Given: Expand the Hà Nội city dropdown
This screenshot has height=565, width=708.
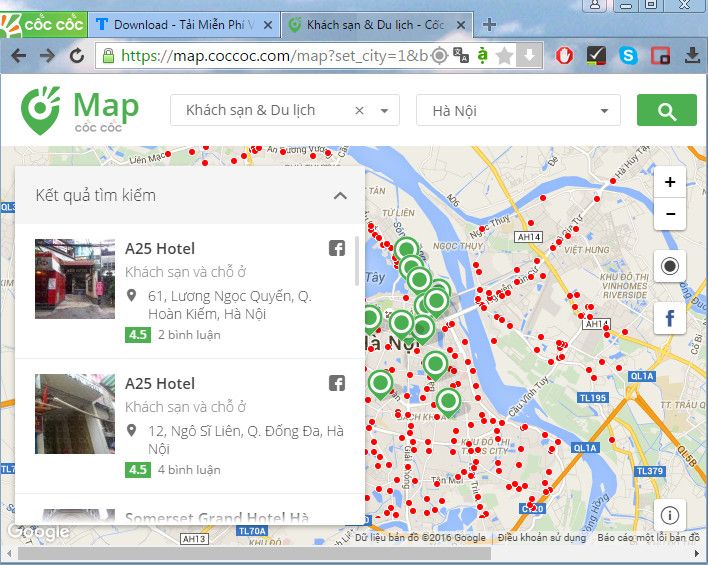Looking at the screenshot, I should [x=604, y=111].
